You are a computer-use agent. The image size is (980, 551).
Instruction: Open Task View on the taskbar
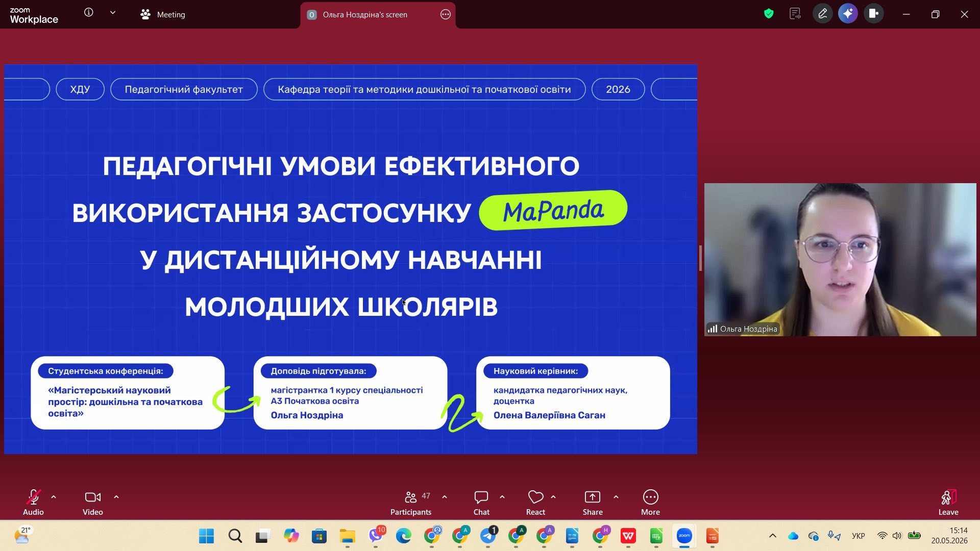click(263, 536)
